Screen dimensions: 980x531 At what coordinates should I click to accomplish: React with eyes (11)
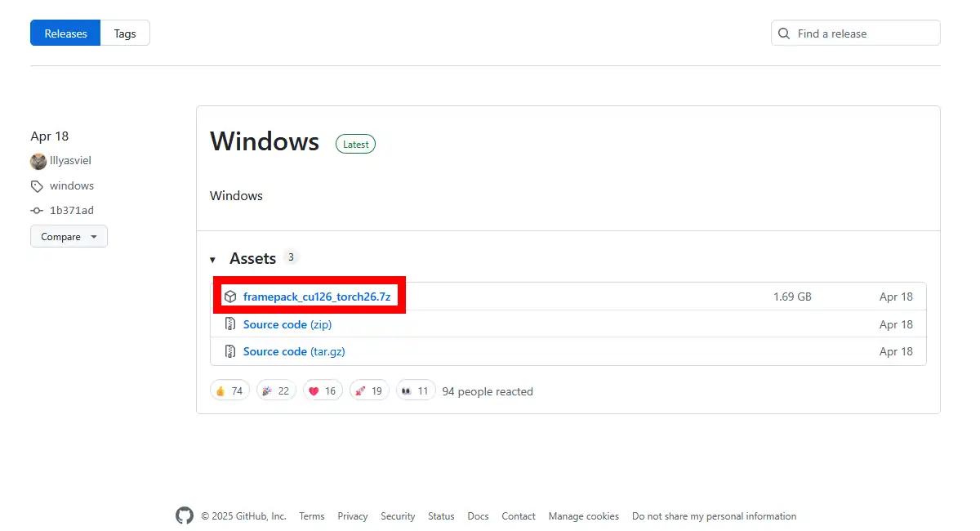pyautogui.click(x=416, y=390)
